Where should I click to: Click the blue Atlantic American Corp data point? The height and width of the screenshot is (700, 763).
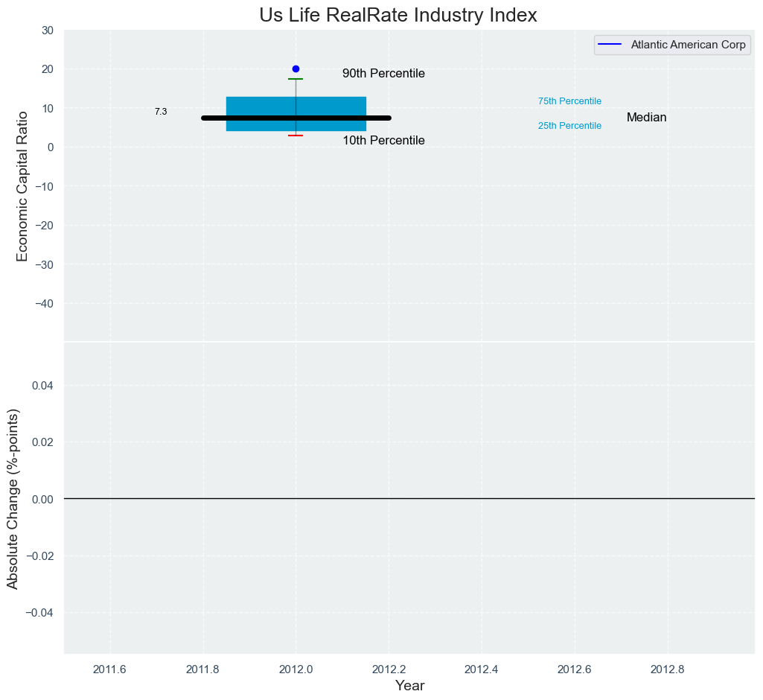[x=296, y=69]
